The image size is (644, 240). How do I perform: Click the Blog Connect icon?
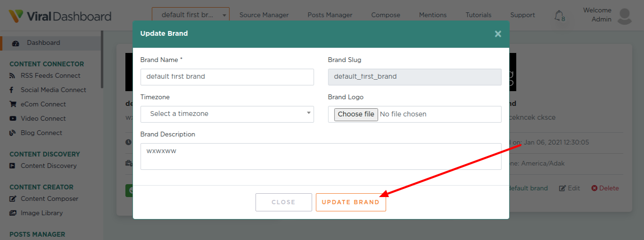coord(12,133)
